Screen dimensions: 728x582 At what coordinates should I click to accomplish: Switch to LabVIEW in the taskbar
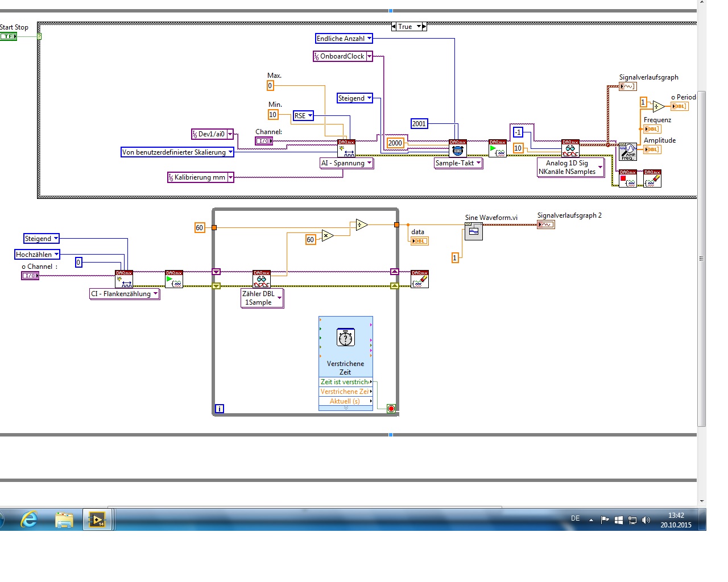[x=97, y=519]
